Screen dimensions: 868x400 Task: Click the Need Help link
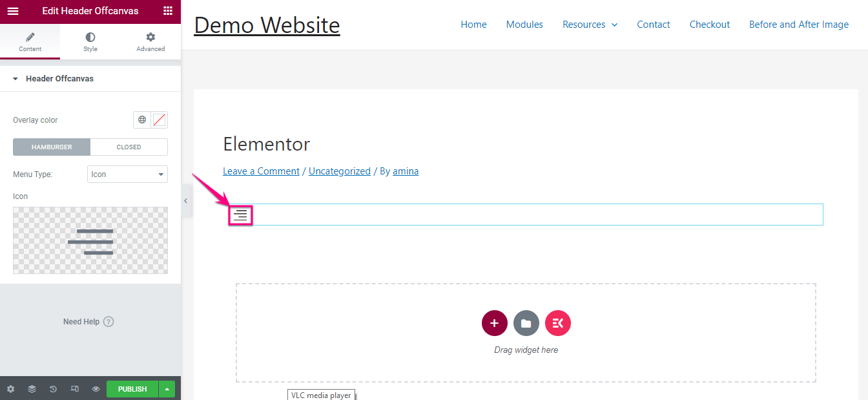pyautogui.click(x=88, y=322)
